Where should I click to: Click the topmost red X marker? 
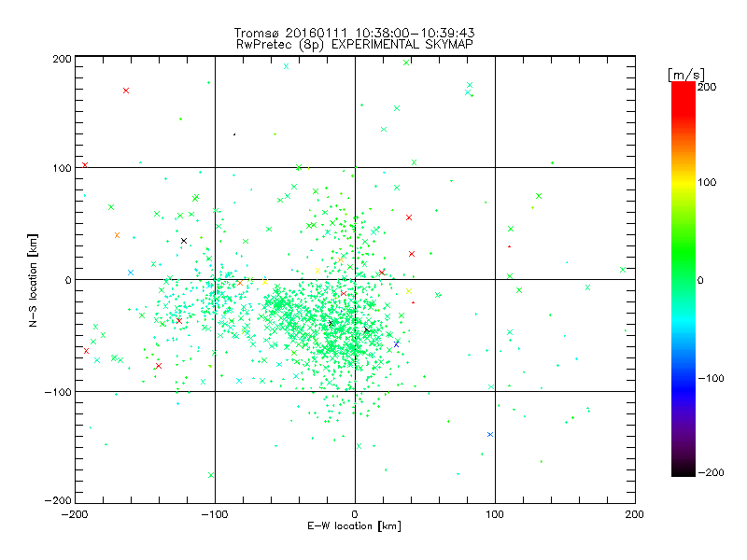point(126,91)
